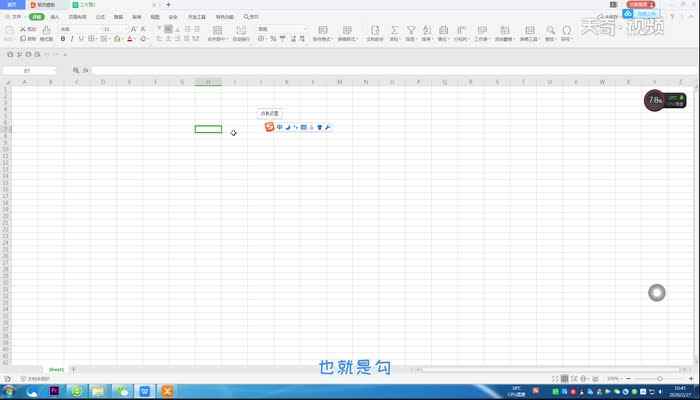Add a new sheet with the plus button
This screenshot has width=700, height=400.
(73, 369)
